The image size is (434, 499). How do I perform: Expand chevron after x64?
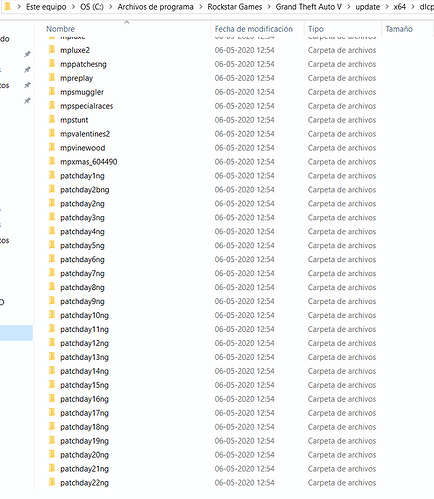[x=413, y=7]
